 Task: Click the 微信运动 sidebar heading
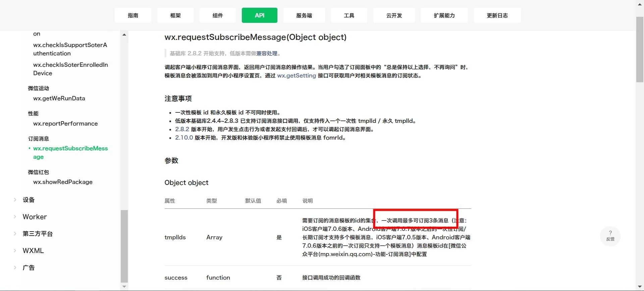point(39,88)
